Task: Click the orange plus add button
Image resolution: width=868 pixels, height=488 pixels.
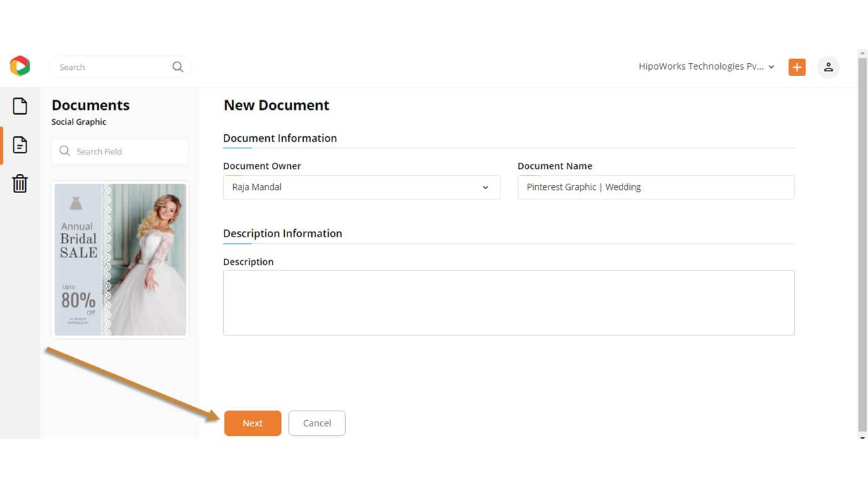Action: tap(797, 67)
